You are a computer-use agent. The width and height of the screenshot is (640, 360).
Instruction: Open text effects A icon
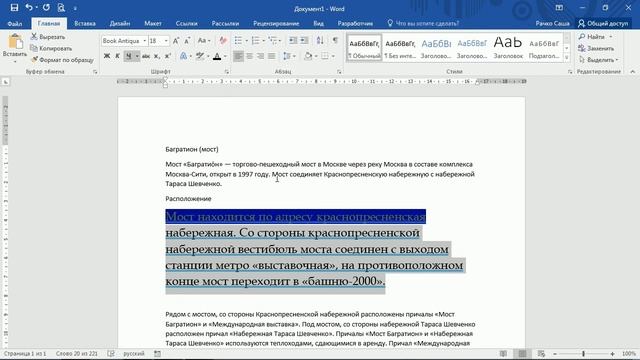pos(183,56)
